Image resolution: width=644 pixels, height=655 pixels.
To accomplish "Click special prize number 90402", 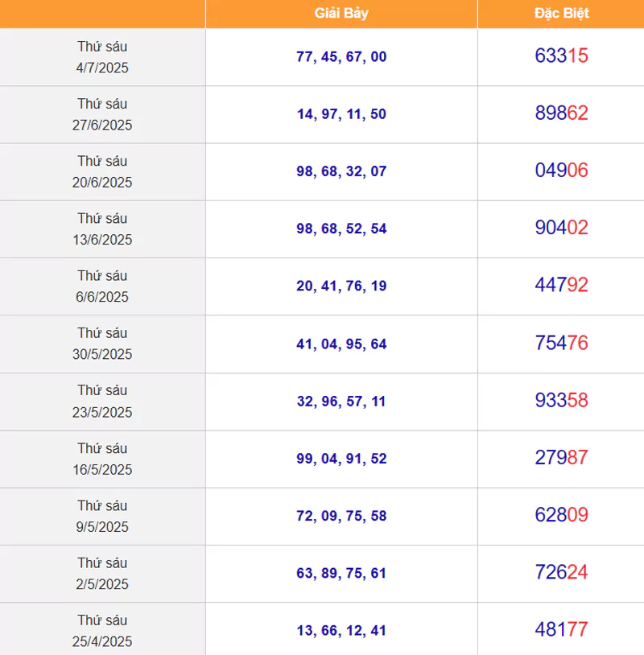I will [x=561, y=228].
